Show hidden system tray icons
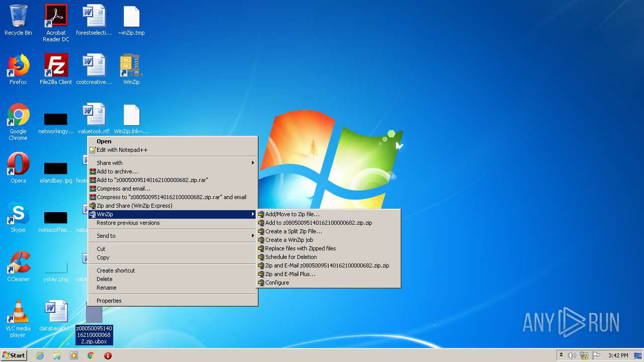The width and height of the screenshot is (644, 362). click(561, 355)
